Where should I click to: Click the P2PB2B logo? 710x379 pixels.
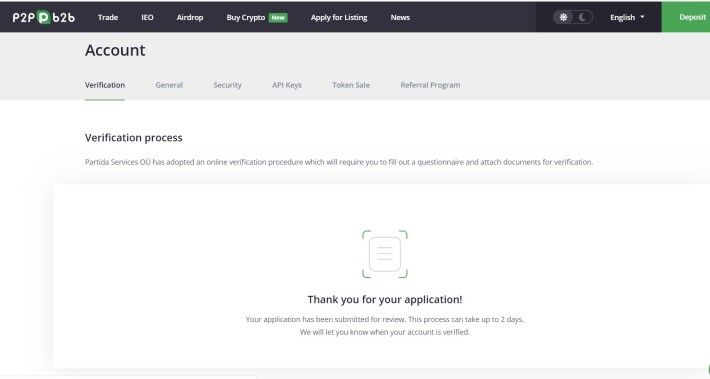point(43,17)
